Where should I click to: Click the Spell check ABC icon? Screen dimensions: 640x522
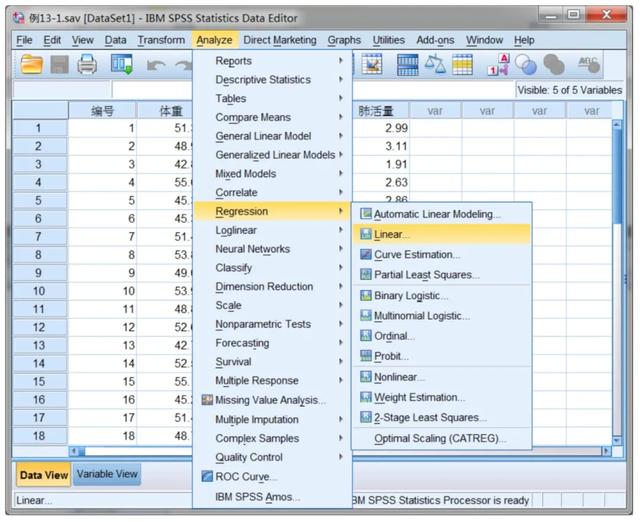pyautogui.click(x=589, y=64)
